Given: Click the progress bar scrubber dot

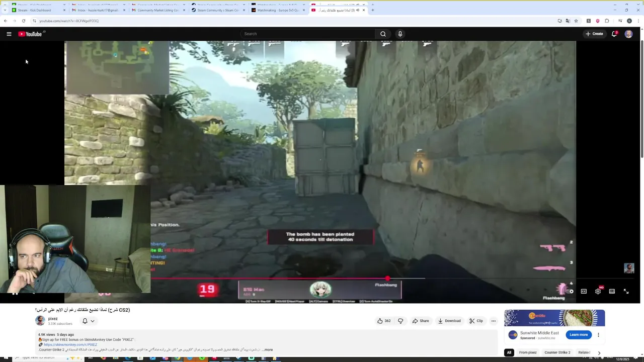Looking at the screenshot, I should [x=387, y=278].
